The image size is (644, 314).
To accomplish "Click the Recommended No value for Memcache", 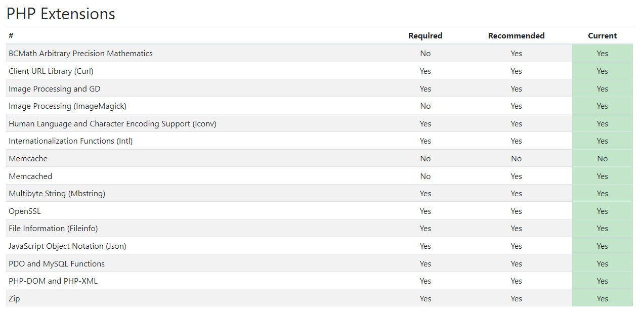I will tap(516, 159).
